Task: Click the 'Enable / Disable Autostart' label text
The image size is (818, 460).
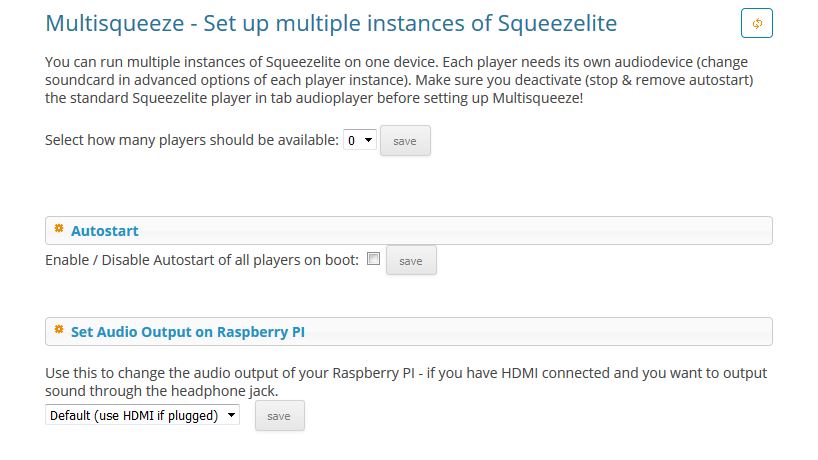Action: [x=202, y=260]
